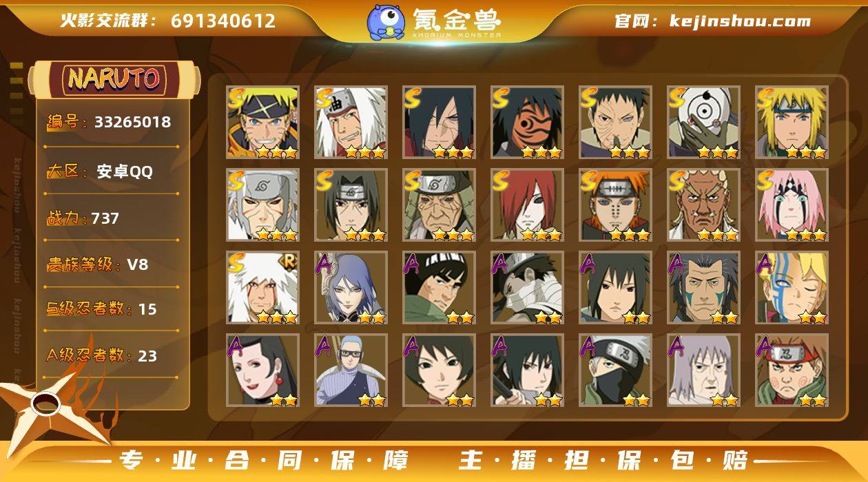Choose the Might Guy bowl-cut portrait
The width and height of the screenshot is (868, 482).
point(439,288)
